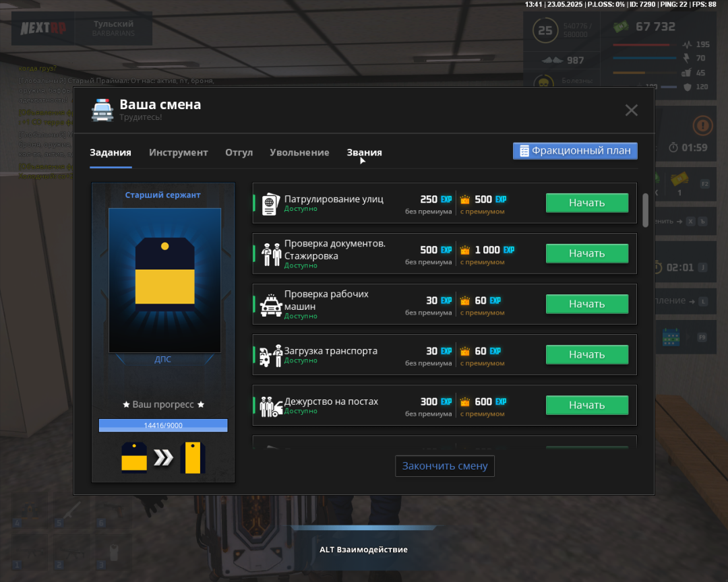This screenshot has width=728, height=582.
Task: Click the Старший сержант rank card image
Action: coord(164,280)
